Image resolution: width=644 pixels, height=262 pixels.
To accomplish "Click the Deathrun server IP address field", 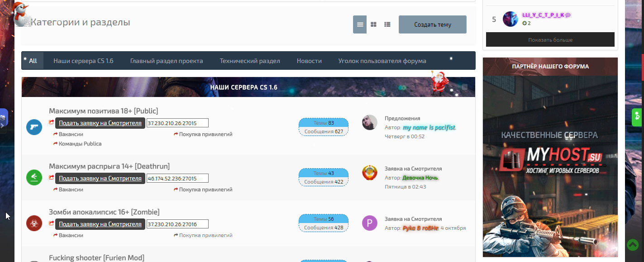I will pos(177,178).
